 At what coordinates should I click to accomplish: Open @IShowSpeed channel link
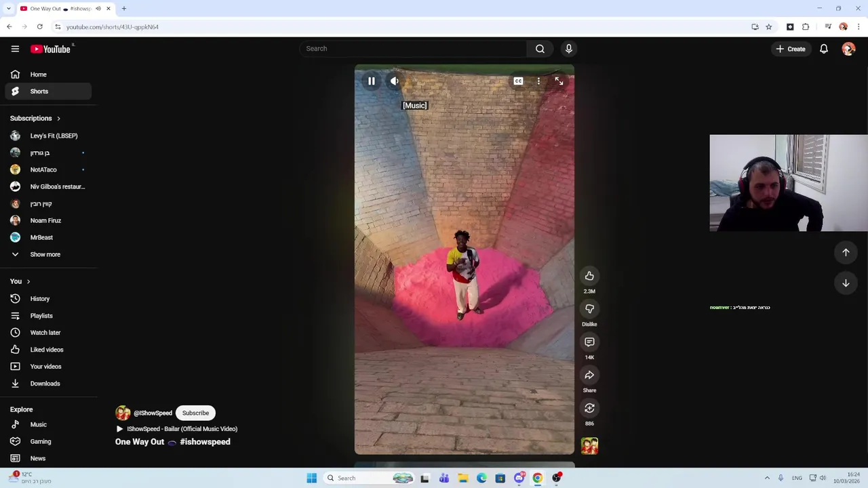(x=153, y=413)
